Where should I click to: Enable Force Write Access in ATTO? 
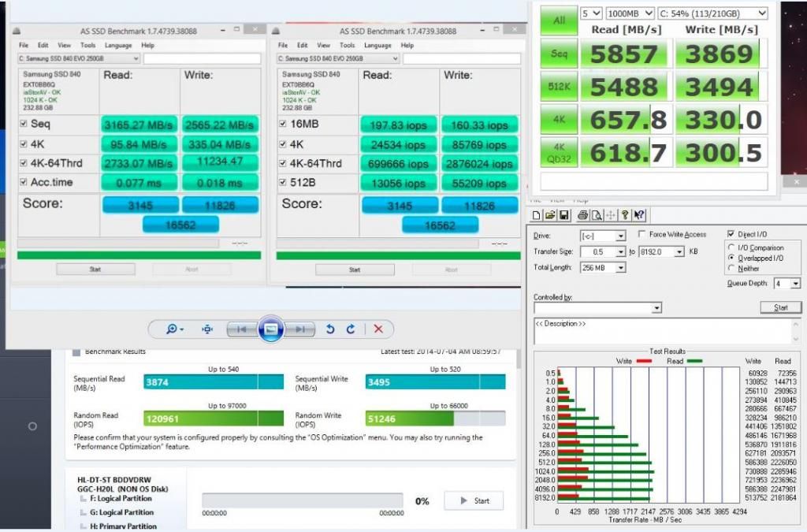[x=642, y=234]
